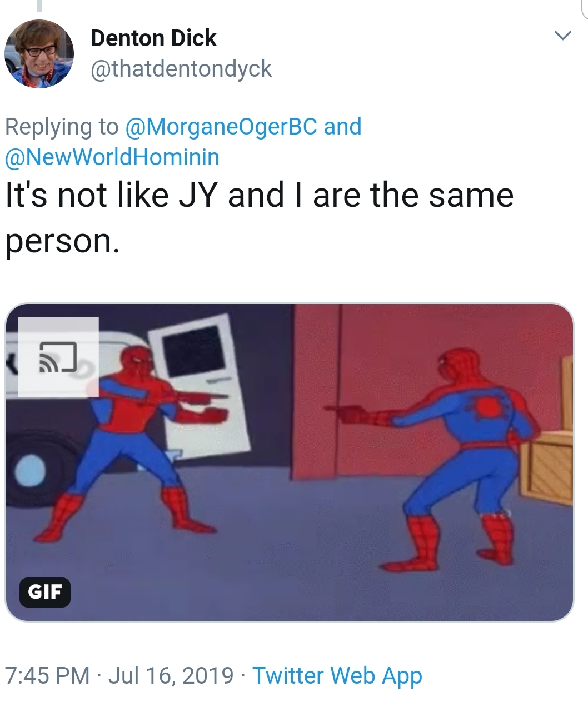Click the GIF badge label

tap(45, 592)
